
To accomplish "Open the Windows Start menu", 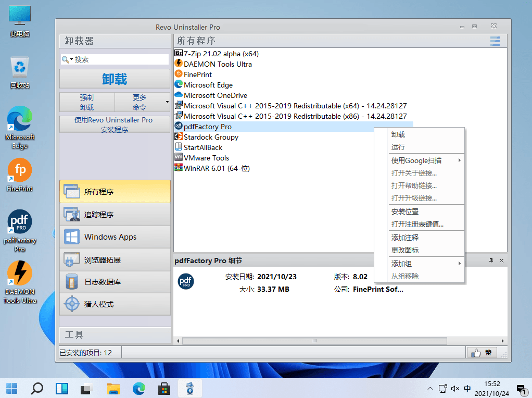I will click(x=12, y=388).
